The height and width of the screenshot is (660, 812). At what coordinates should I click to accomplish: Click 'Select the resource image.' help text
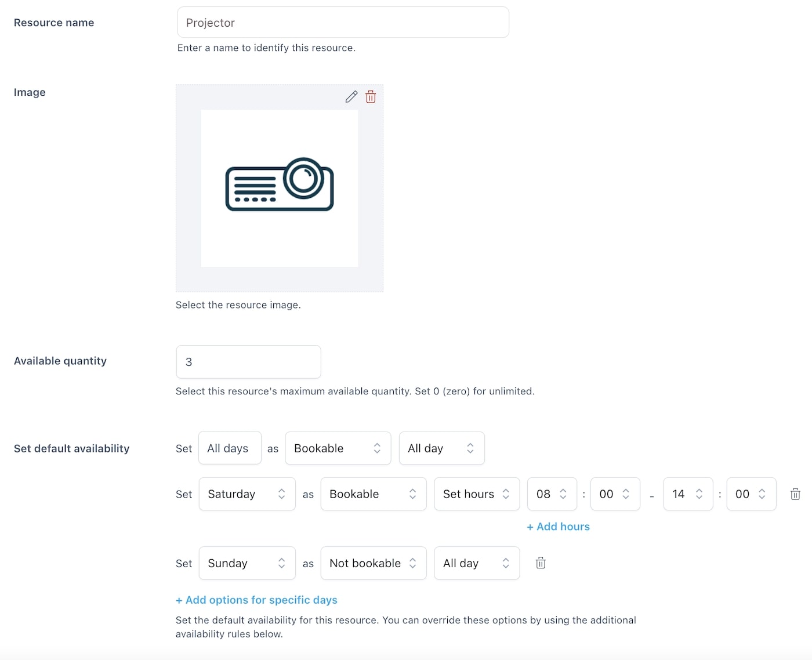pyautogui.click(x=238, y=305)
